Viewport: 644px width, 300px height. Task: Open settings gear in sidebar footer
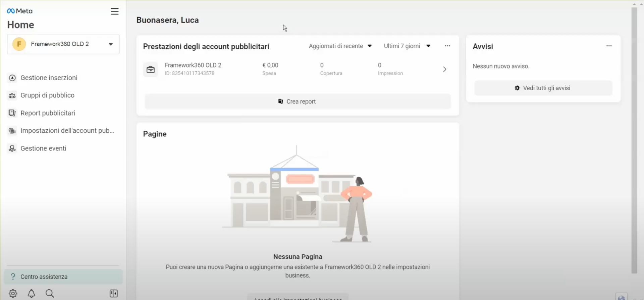tap(13, 294)
